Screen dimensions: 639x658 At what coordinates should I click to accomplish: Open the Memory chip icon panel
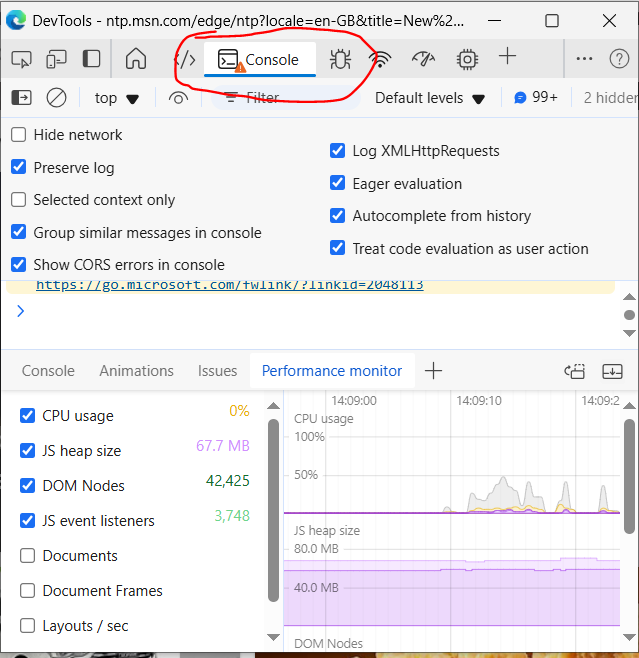click(466, 59)
